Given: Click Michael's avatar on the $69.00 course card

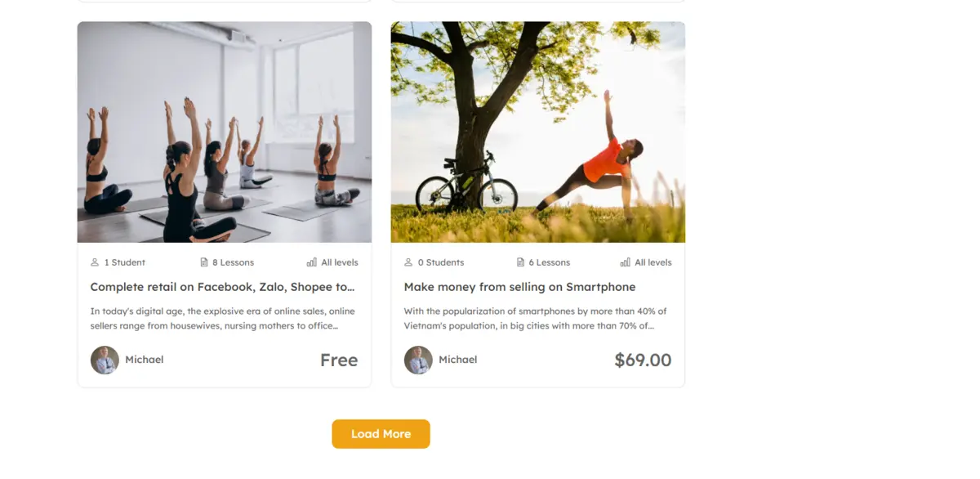Looking at the screenshot, I should pyautogui.click(x=418, y=360).
